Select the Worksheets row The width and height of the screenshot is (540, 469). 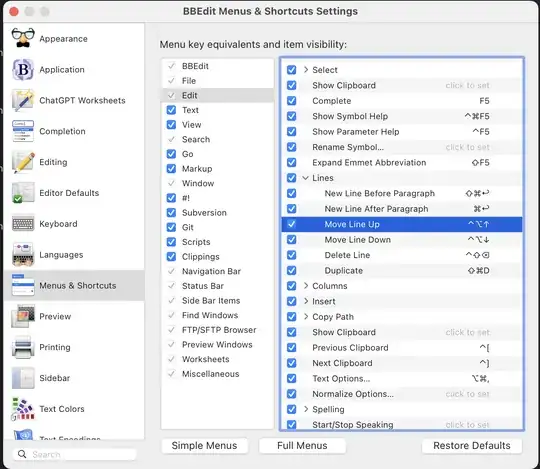[x=217, y=359]
